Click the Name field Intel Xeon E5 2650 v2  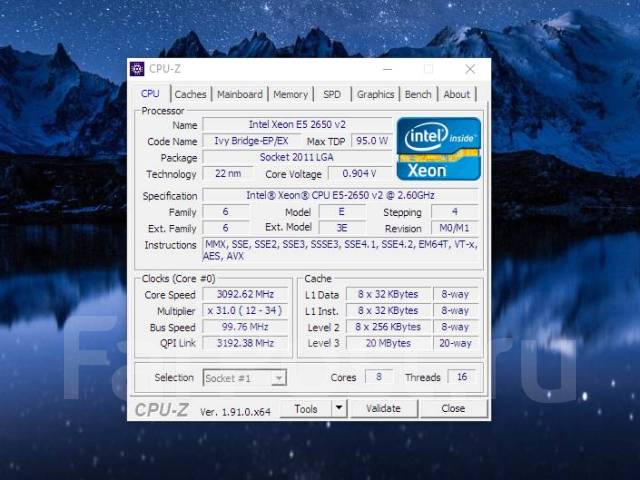(297, 124)
